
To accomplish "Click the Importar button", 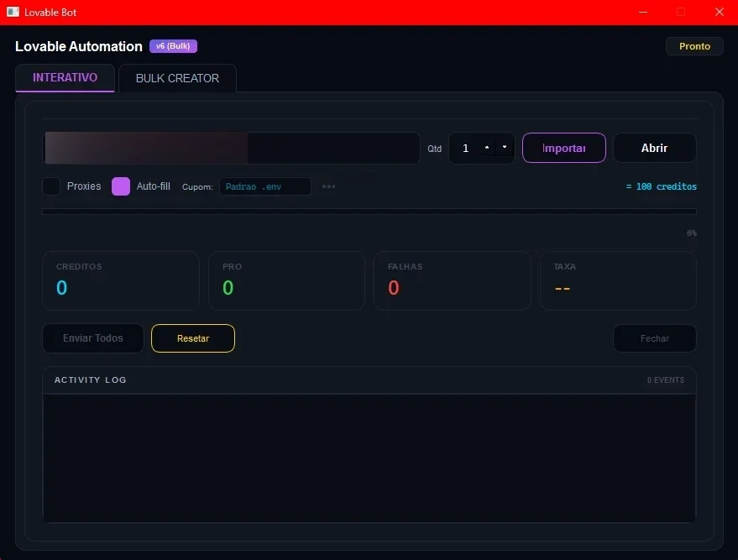I will (564, 148).
